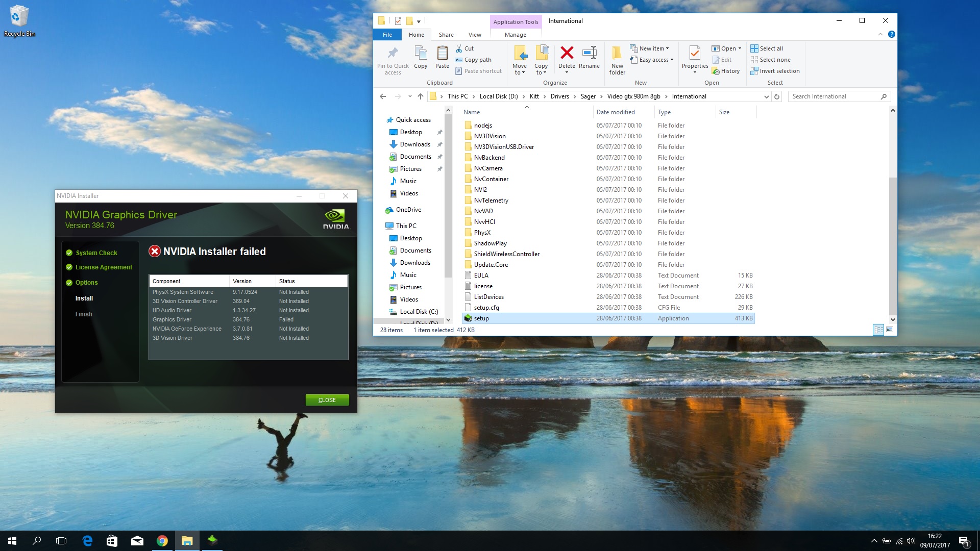This screenshot has height=551, width=980.
Task: Open the Open button dropdown arrow
Action: 740,48
